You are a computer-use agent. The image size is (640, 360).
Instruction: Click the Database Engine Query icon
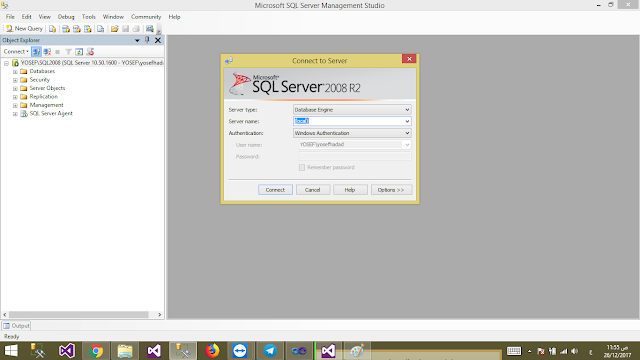[52, 29]
